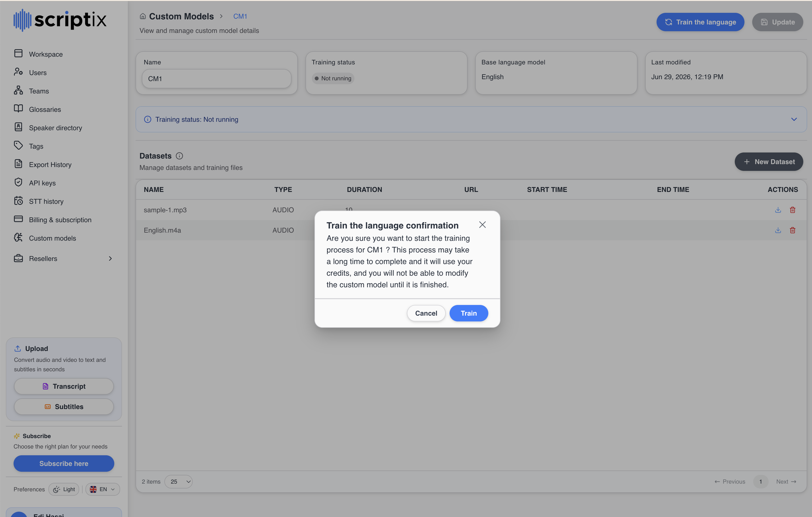Click the URL column header

pyautogui.click(x=471, y=190)
